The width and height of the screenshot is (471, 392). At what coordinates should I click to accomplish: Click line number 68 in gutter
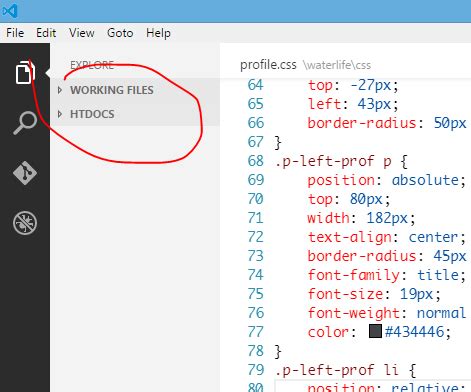[256, 161]
